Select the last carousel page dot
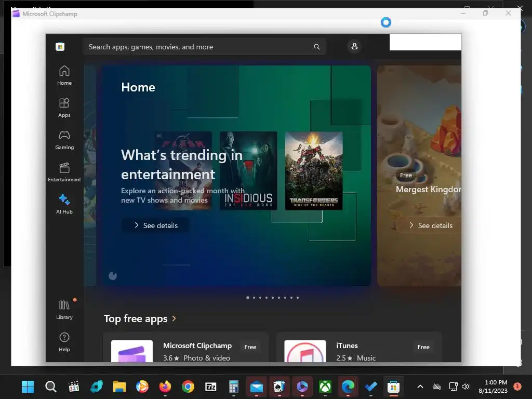Screen dimensions: 532x399 (298, 298)
